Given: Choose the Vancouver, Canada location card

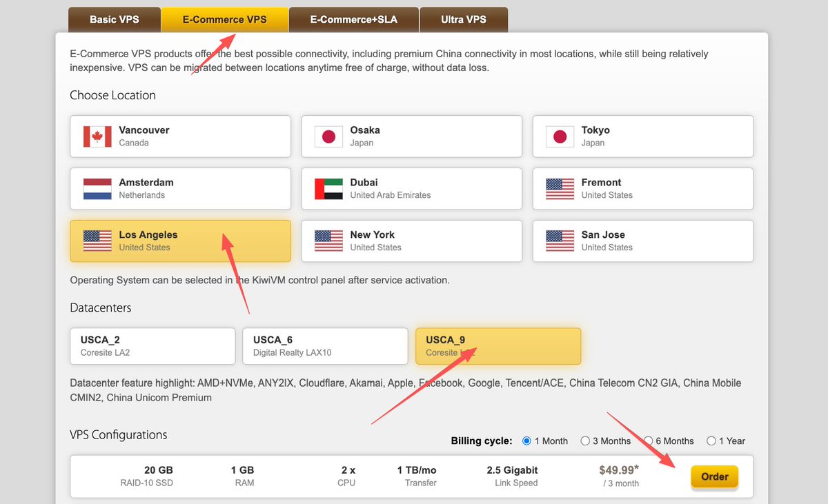Looking at the screenshot, I should [x=180, y=137].
